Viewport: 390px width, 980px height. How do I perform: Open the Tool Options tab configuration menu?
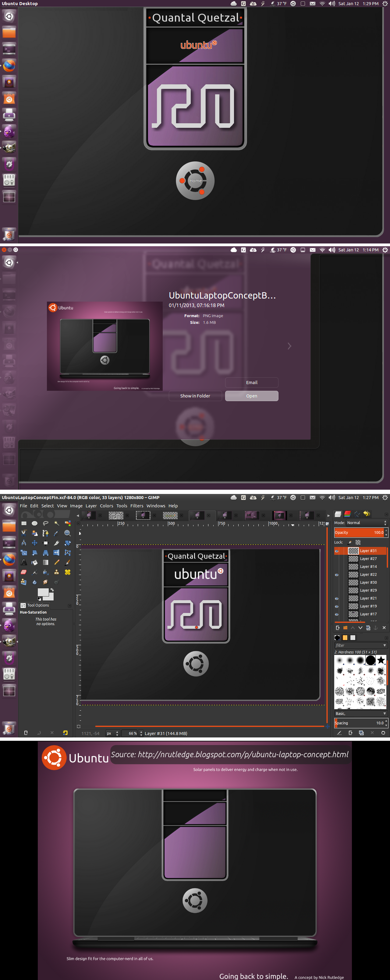pyautogui.click(x=70, y=606)
